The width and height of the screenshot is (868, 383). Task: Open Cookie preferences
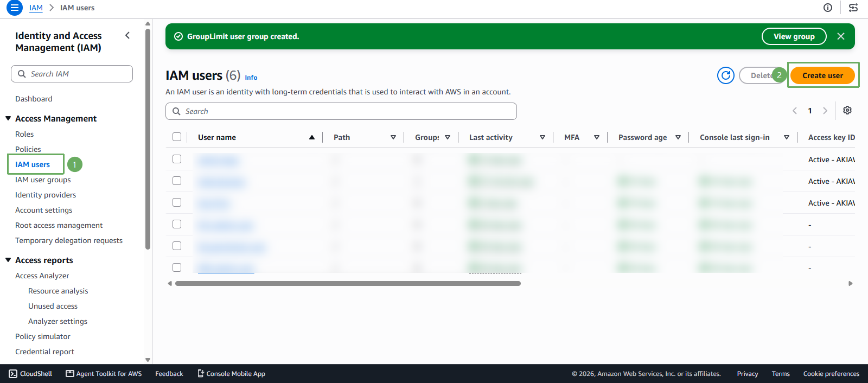831,374
